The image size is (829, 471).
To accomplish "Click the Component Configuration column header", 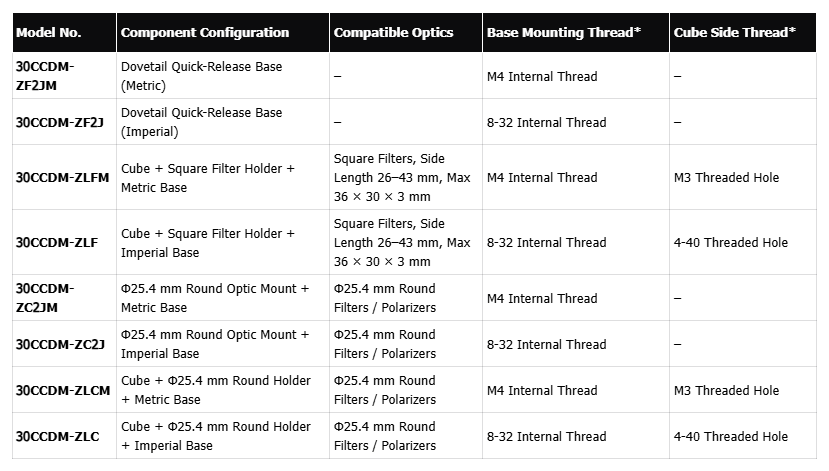I will [x=205, y=33].
